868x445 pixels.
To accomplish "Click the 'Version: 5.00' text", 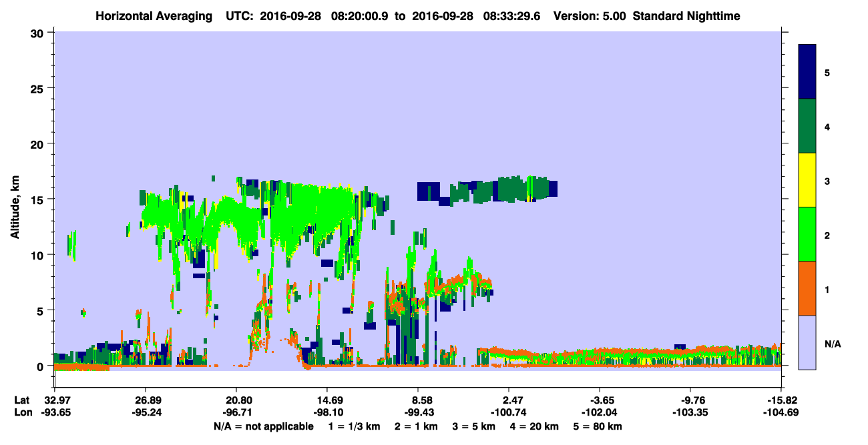I will coord(590,15).
